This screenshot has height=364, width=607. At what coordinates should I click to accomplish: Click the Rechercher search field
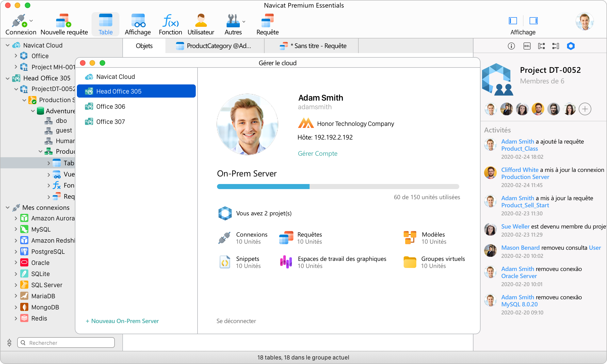click(x=66, y=343)
